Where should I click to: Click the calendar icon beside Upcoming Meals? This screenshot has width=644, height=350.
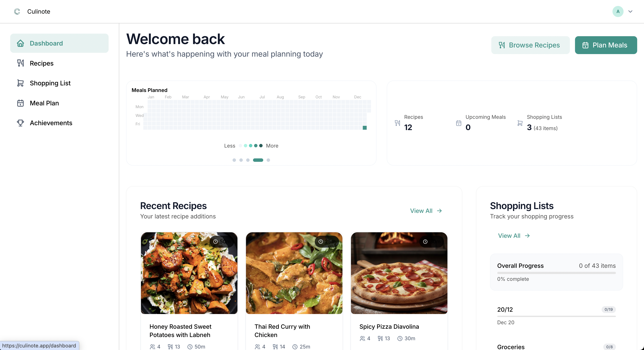[458, 123]
